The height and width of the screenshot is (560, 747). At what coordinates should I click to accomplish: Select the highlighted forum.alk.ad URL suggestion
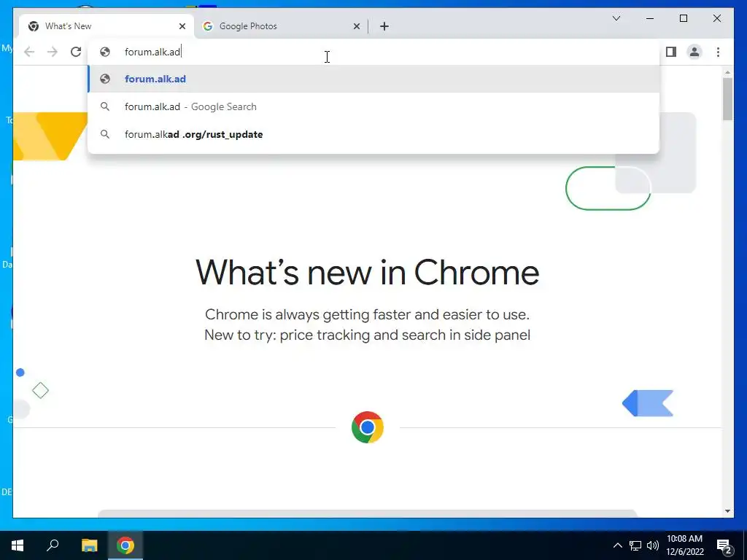(x=374, y=79)
